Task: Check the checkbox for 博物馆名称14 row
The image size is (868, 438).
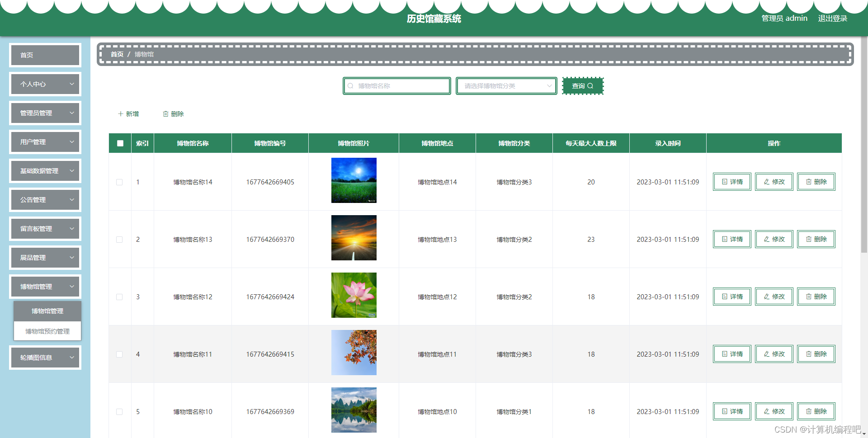Action: pyautogui.click(x=120, y=182)
